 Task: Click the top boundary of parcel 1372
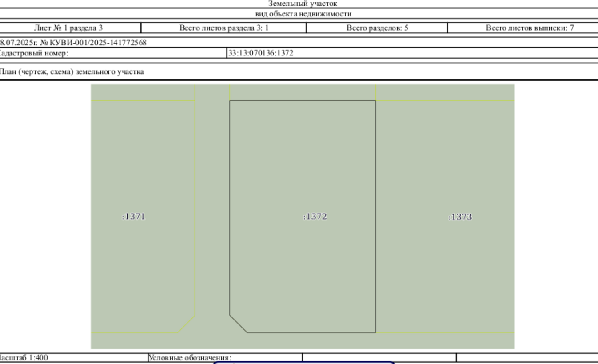(303, 101)
